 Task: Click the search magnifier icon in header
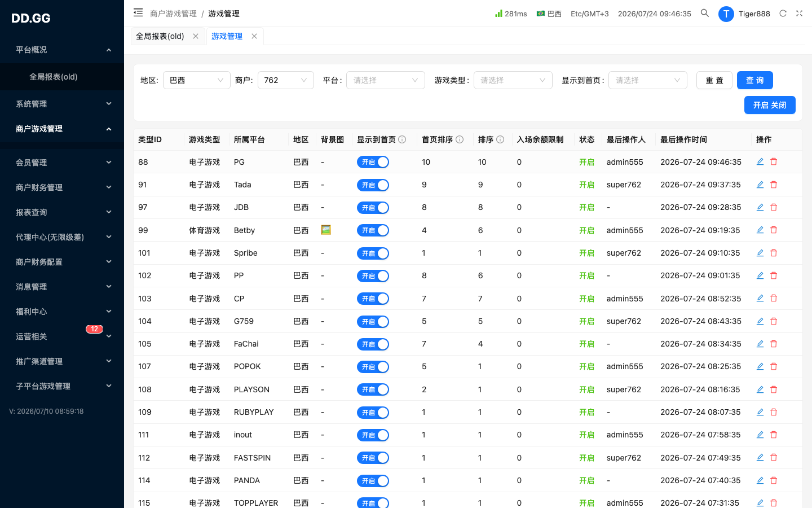click(705, 13)
